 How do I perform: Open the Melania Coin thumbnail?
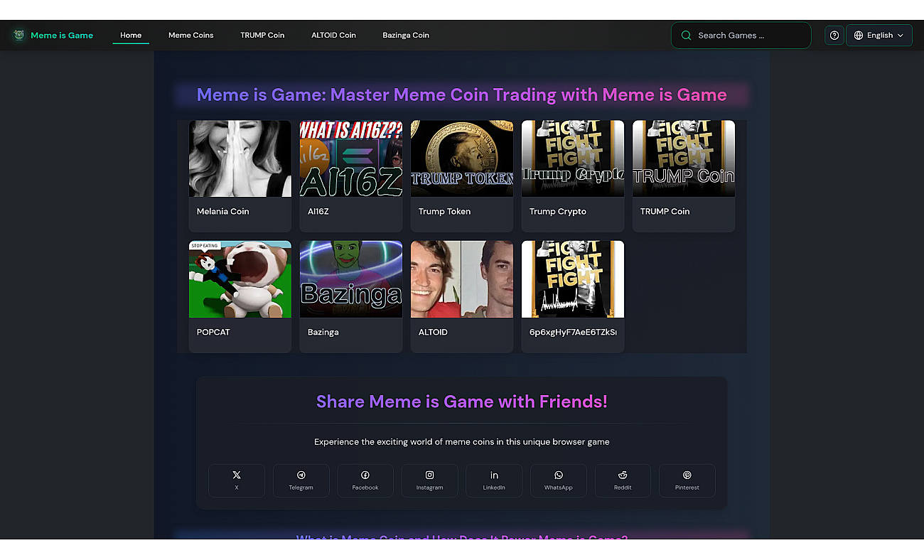click(x=240, y=158)
